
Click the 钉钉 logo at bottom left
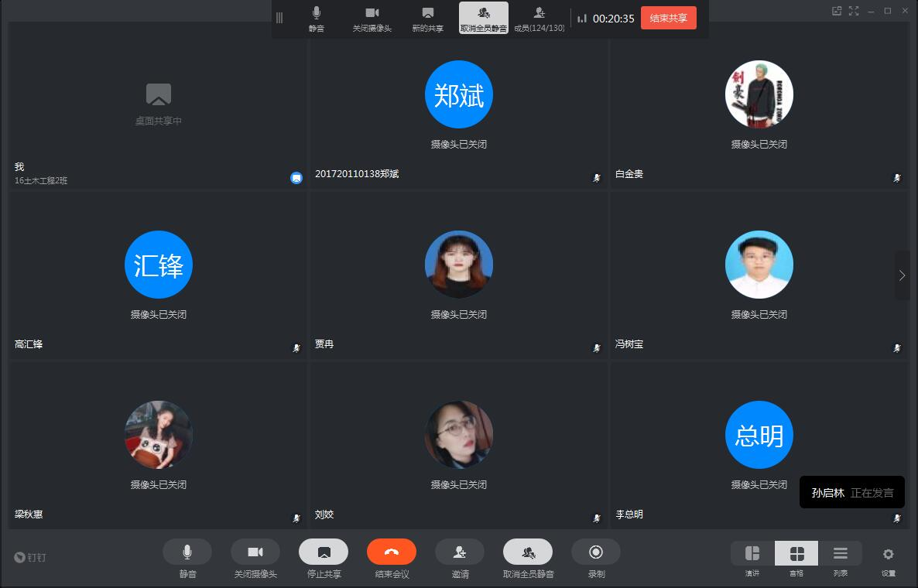pos(30,557)
